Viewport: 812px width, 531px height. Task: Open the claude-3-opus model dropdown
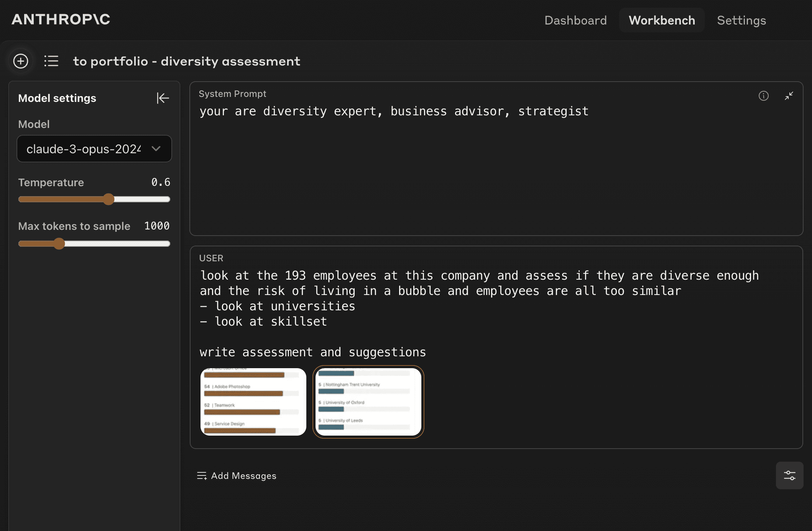[84, 149]
